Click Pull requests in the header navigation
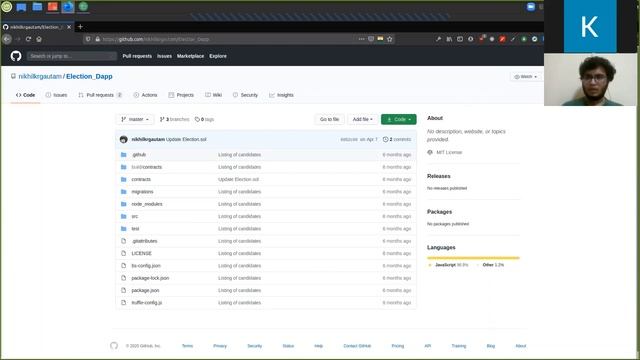Viewport: 640px width, 360px height. coord(137,56)
